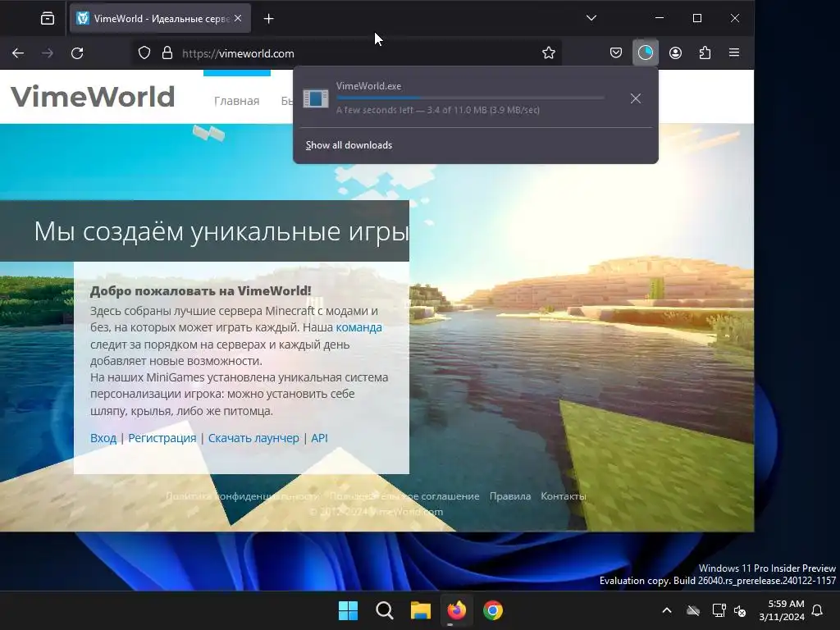The image size is (840, 630).
Task: Click Firefox taskbar icon
Action: coord(456,610)
